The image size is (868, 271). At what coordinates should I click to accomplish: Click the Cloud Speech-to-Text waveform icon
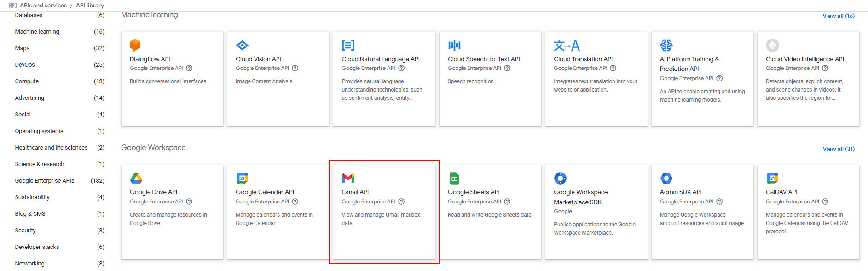point(454,45)
